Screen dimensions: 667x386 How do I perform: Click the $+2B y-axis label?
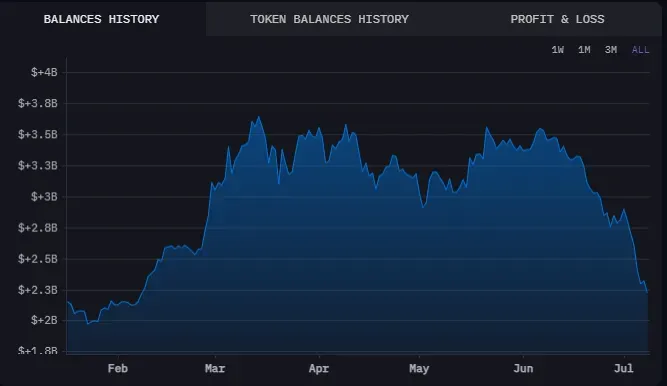pyautogui.click(x=44, y=320)
